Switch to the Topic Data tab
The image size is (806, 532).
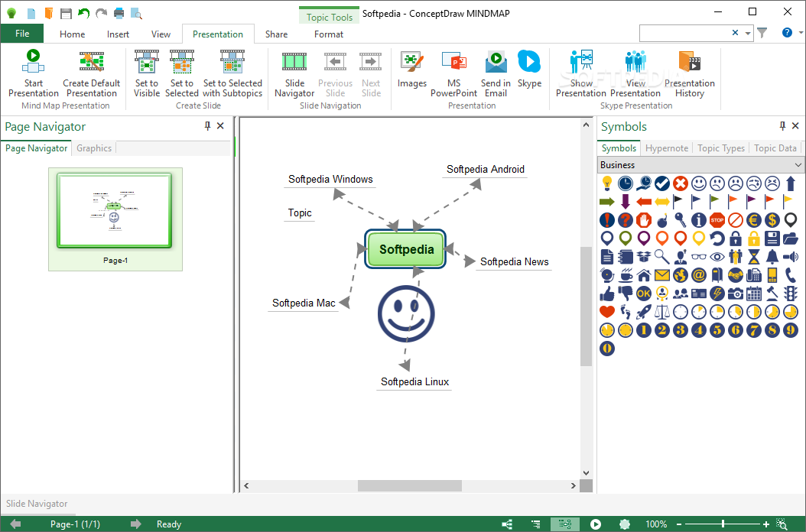(x=775, y=148)
